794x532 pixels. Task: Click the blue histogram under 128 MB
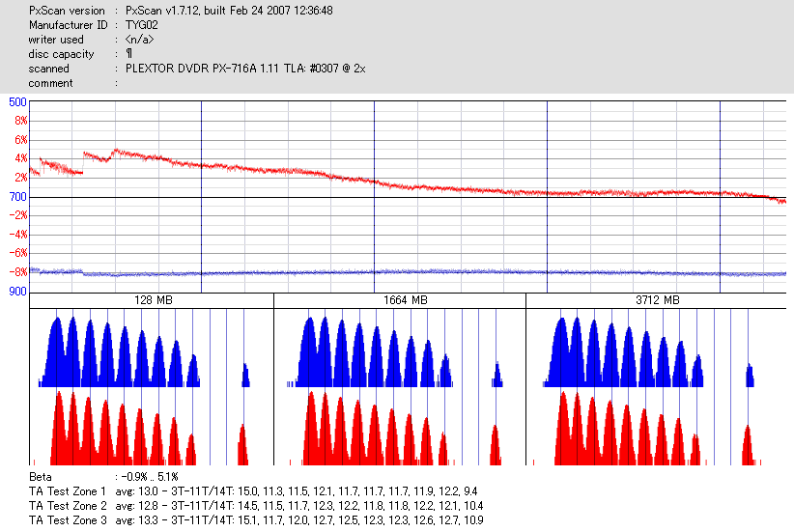[144, 352]
